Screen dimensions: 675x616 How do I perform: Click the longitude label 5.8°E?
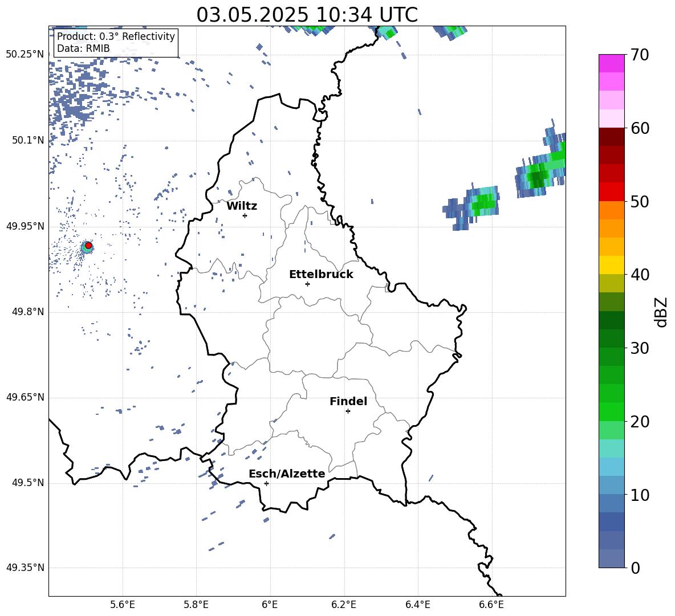click(196, 605)
